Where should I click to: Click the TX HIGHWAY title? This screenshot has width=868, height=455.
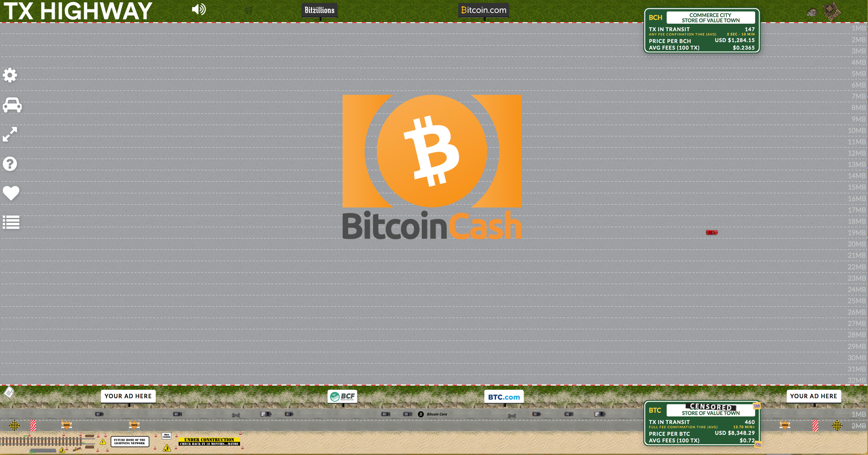click(78, 11)
